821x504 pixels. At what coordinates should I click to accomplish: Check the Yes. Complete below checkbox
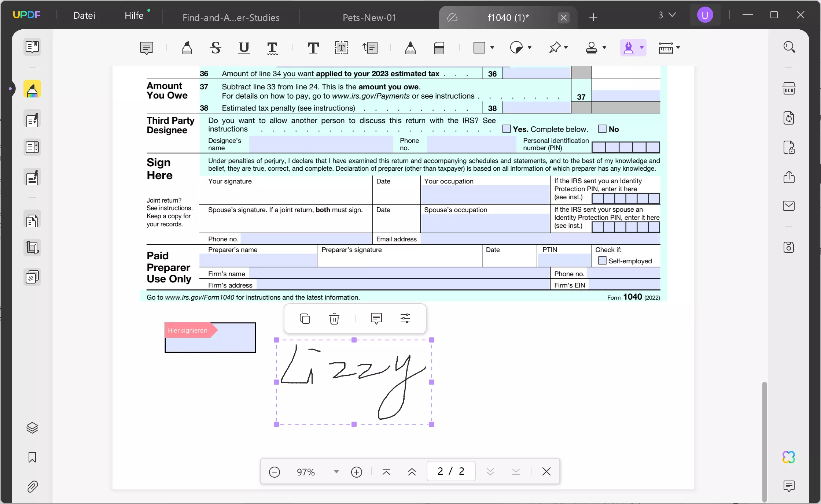pos(506,129)
